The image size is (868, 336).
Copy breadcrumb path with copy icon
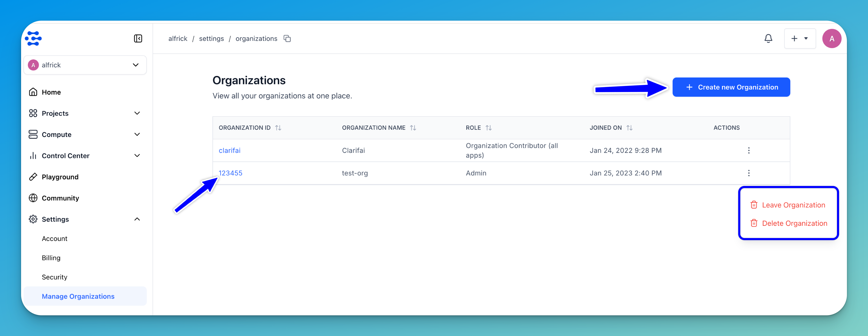tap(287, 38)
